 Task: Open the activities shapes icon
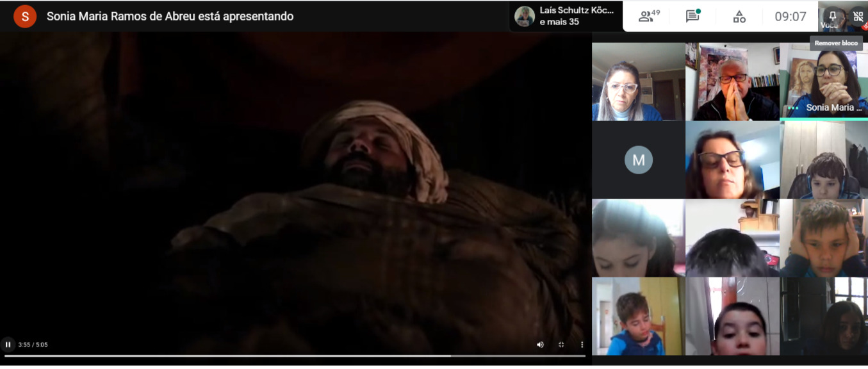pyautogui.click(x=739, y=17)
